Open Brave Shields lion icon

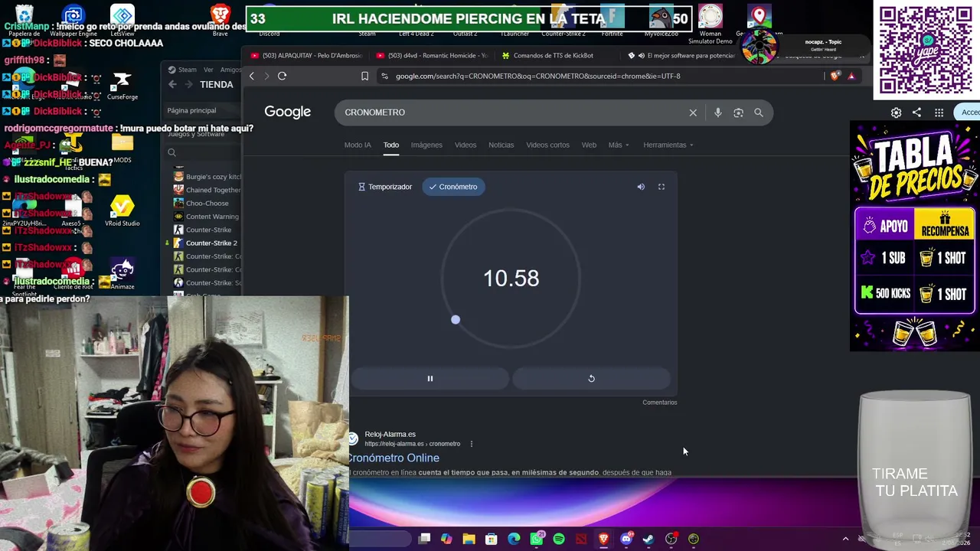tap(835, 76)
